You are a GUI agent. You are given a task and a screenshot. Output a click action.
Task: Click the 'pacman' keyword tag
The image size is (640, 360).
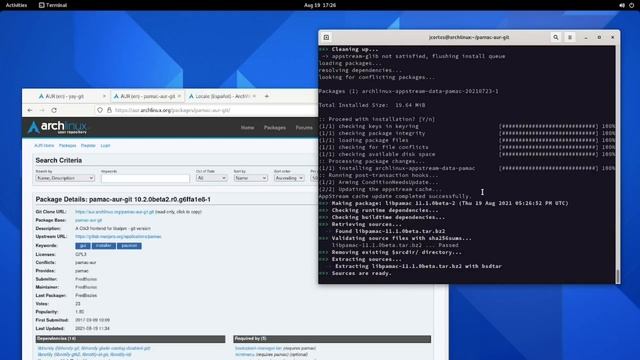pos(129,246)
